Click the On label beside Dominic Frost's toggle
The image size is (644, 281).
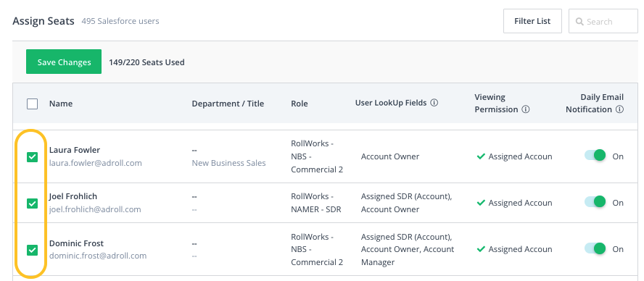pos(618,249)
